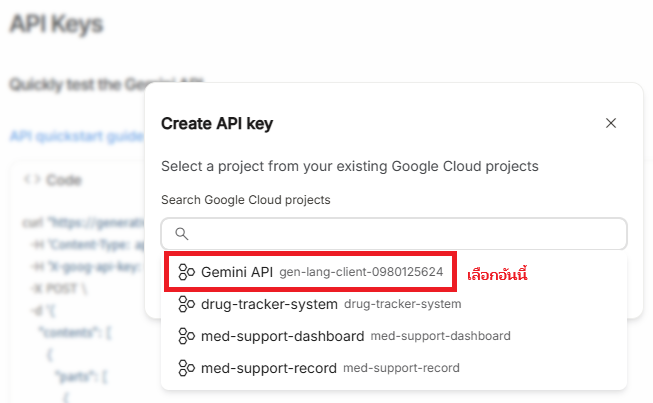Image resolution: width=653 pixels, height=403 pixels.
Task: Click project ID gen-lang-client-0980125624
Action: [361, 272]
